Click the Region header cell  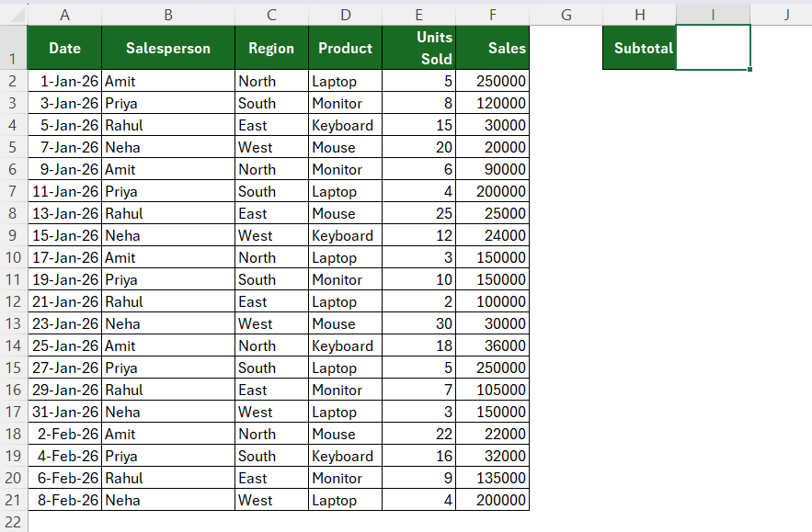click(x=271, y=47)
